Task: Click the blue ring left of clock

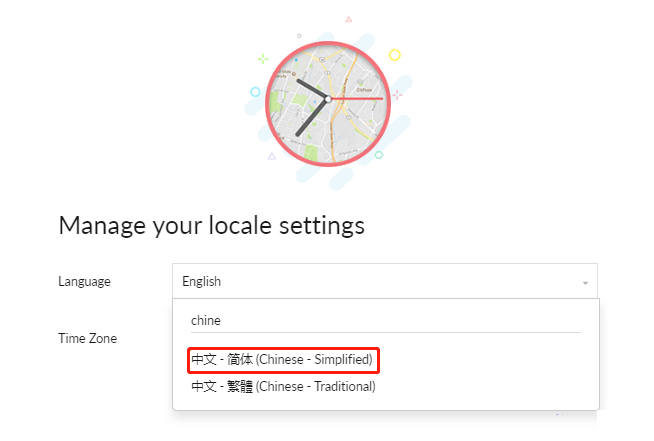Action: point(255,91)
